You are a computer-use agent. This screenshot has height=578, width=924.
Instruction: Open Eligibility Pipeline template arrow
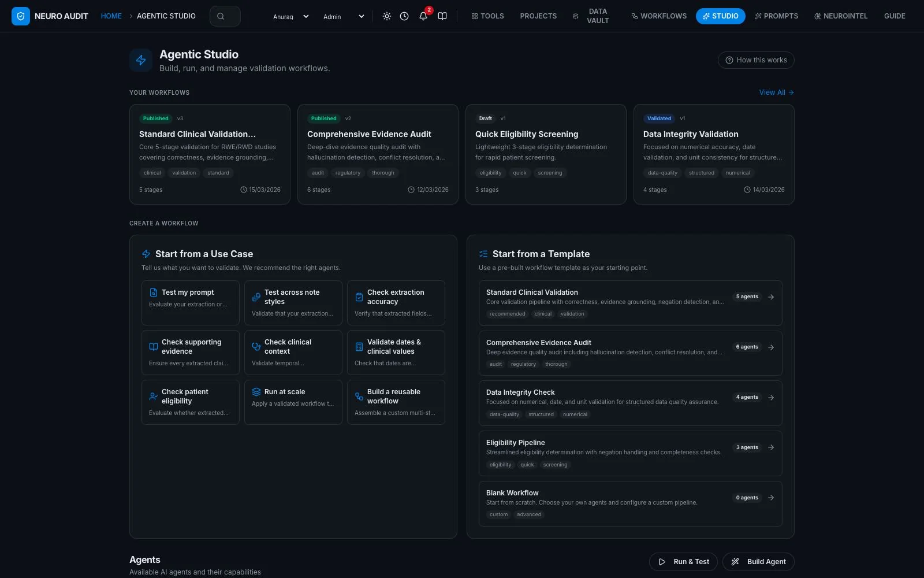pyautogui.click(x=771, y=447)
